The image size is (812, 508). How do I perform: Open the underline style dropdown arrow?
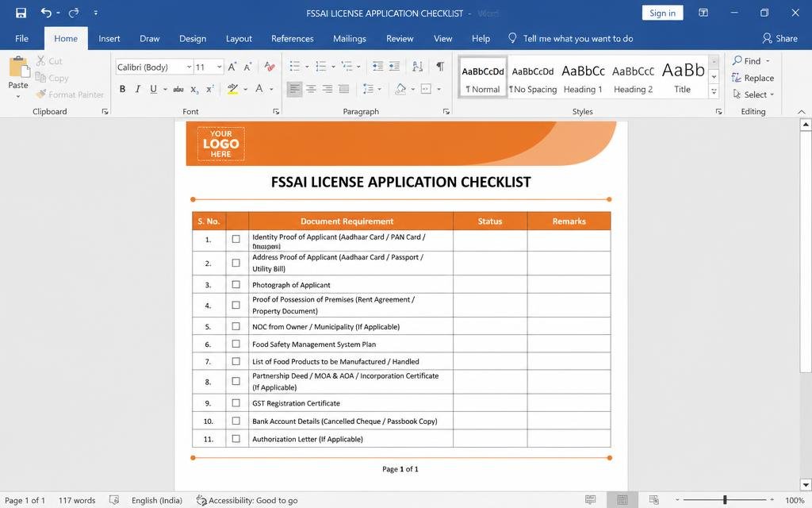pos(165,89)
